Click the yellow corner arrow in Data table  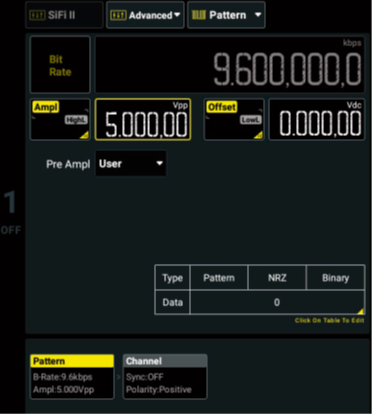click(360, 311)
